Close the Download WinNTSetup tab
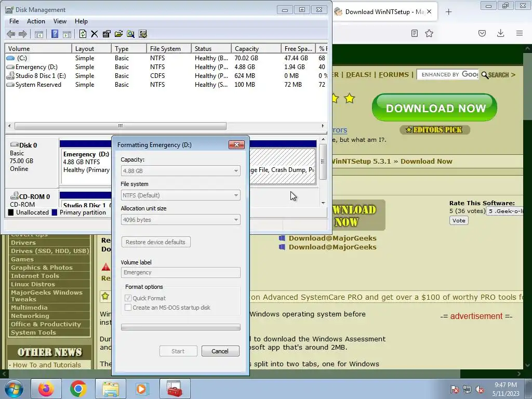Screen dimensions: 532x399 429,11
